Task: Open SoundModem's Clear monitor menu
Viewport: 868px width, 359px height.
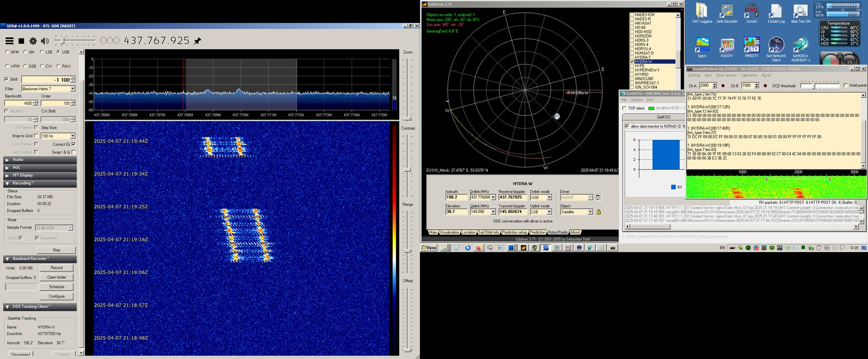Action: click(726, 75)
